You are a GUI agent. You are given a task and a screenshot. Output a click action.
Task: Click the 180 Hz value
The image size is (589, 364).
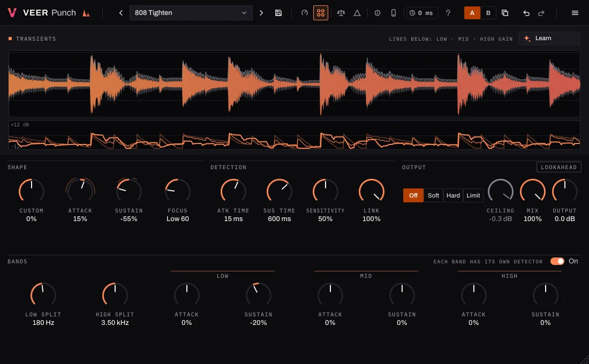point(43,323)
